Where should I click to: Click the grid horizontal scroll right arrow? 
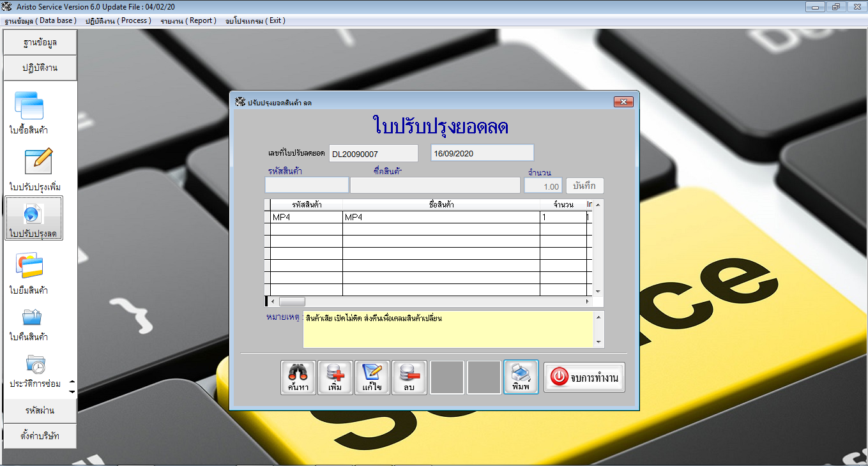(589, 301)
